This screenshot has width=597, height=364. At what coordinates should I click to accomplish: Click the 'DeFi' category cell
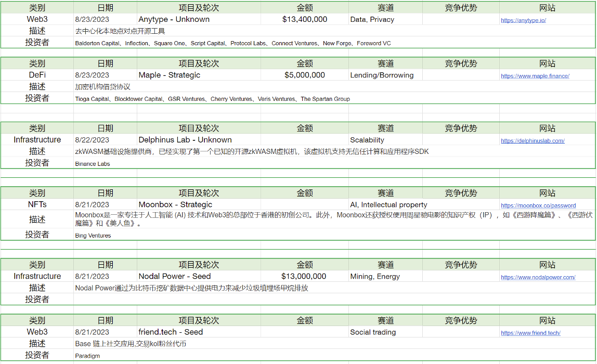tap(37, 75)
